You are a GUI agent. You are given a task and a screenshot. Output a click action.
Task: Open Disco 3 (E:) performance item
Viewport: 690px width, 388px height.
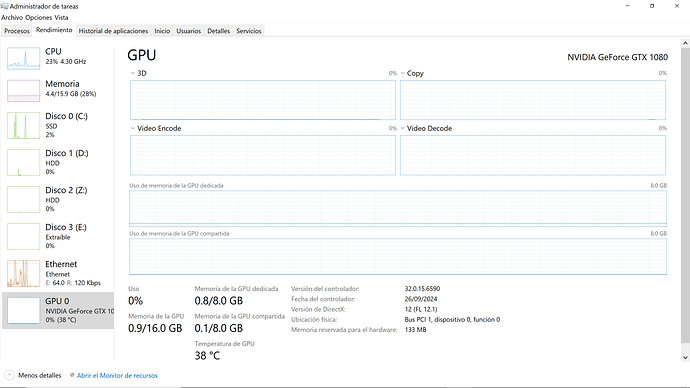click(x=58, y=236)
